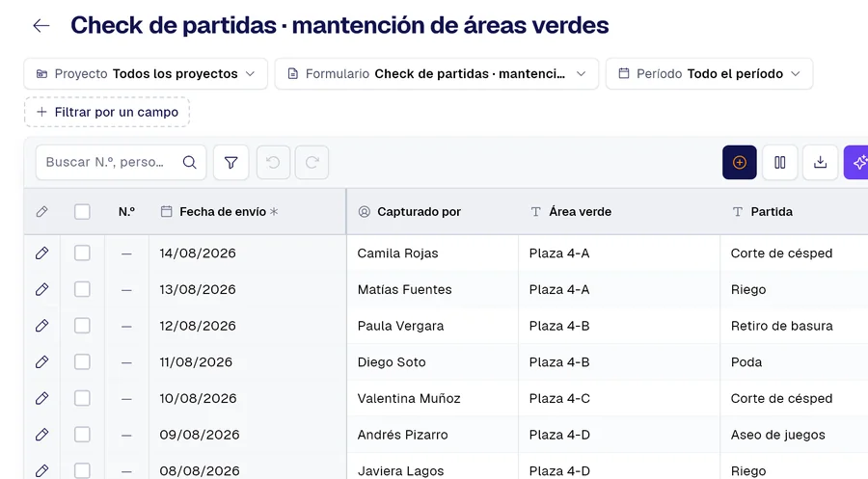
Task: Click the magnifier search icon
Action: point(189,162)
